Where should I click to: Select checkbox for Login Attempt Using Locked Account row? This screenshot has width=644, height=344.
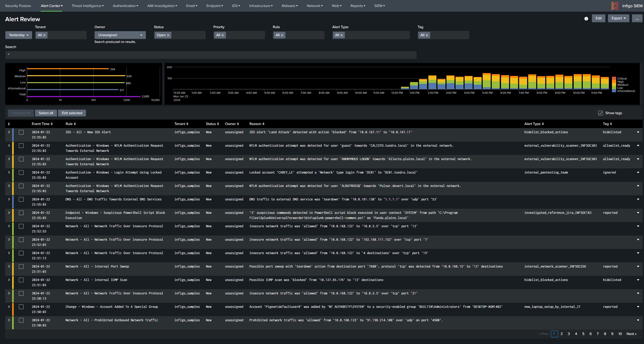tap(21, 173)
